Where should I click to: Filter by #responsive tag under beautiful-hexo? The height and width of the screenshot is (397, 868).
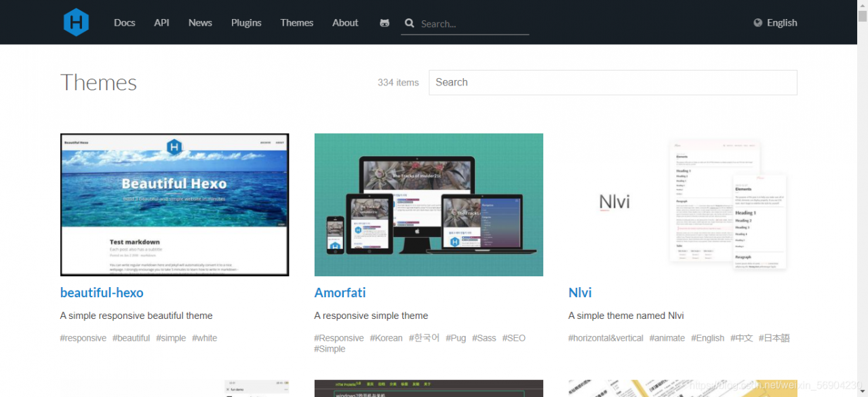pos(83,338)
